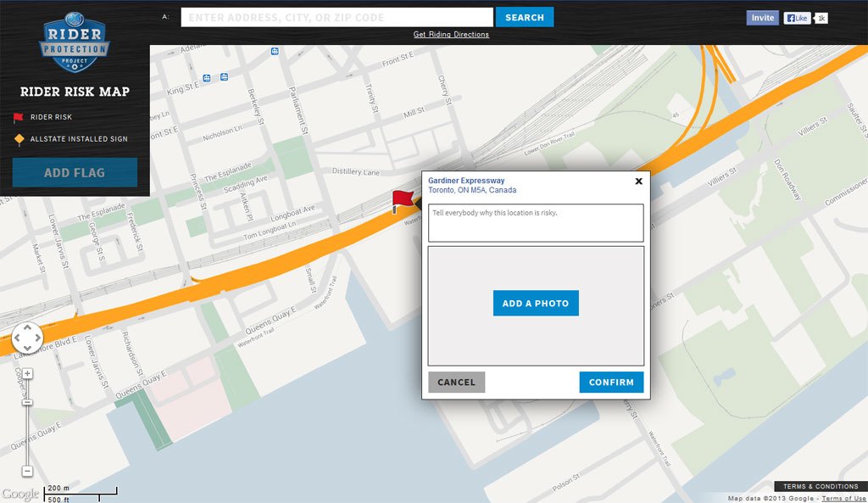Click the Search button

(x=524, y=17)
